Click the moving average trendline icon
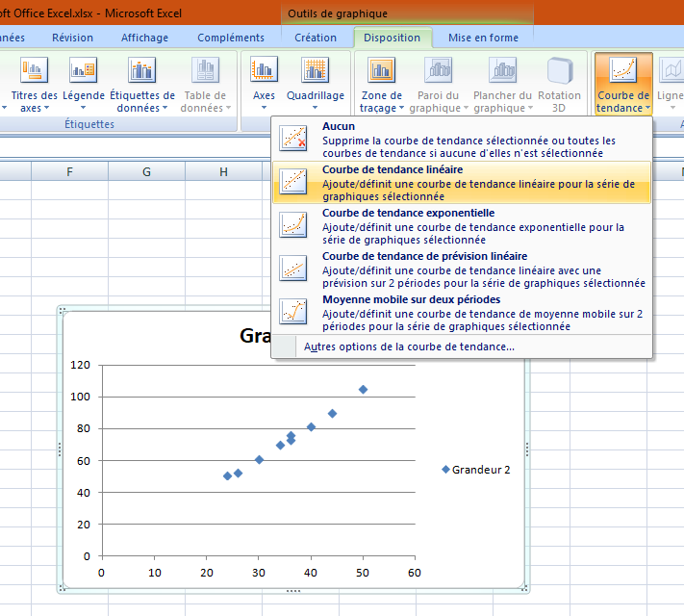This screenshot has width=684, height=616. click(293, 311)
